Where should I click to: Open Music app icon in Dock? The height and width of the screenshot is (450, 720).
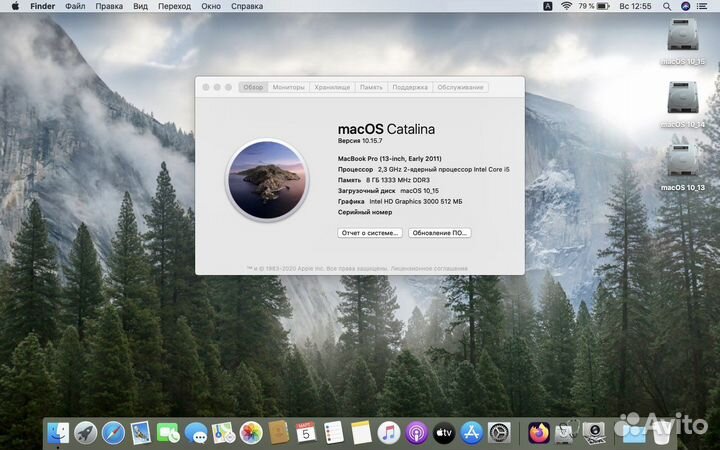(389, 433)
